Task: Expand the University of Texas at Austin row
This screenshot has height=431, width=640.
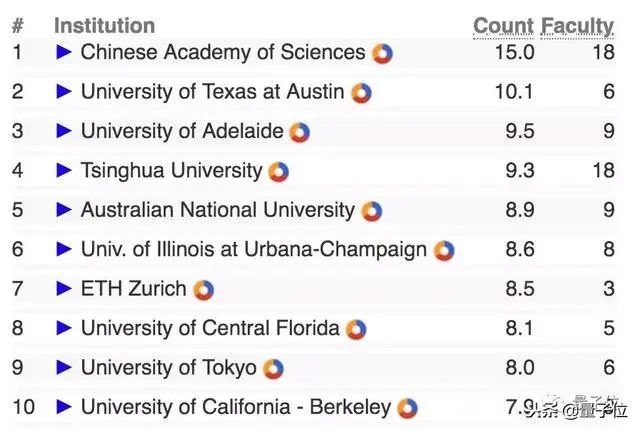Action: pos(64,92)
